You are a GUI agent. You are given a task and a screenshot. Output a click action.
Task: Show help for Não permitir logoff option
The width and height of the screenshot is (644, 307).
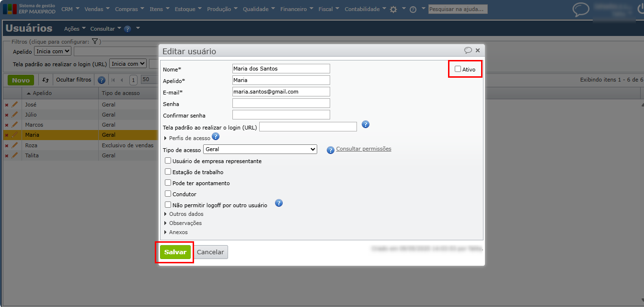279,203
